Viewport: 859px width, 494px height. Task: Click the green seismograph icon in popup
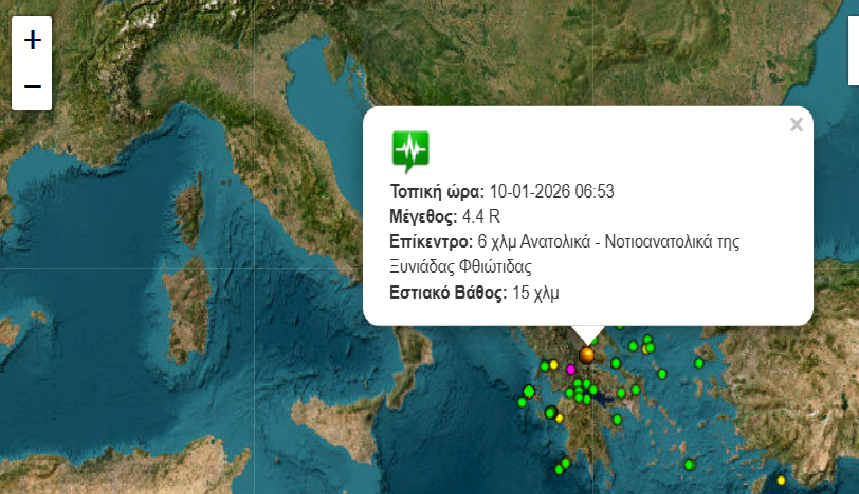(409, 150)
